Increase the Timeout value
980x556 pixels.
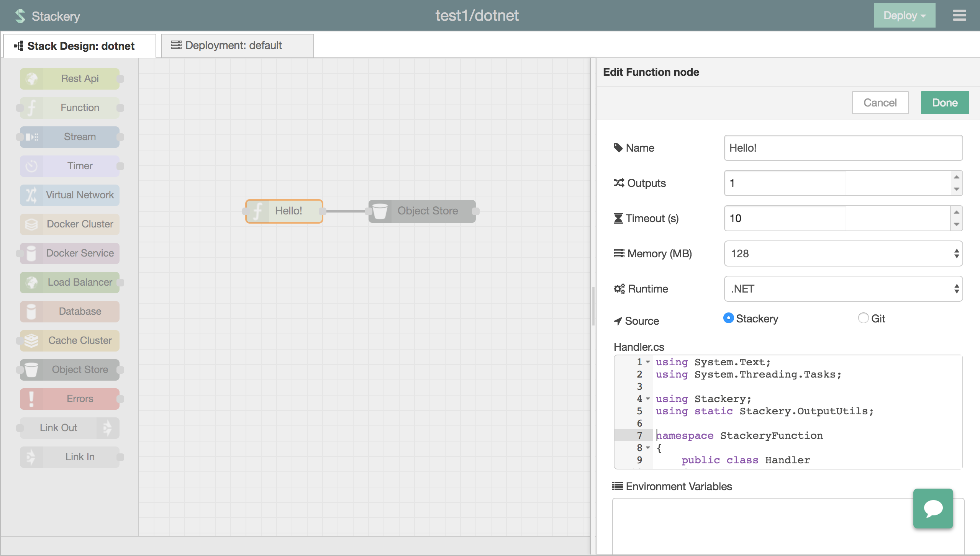click(957, 212)
